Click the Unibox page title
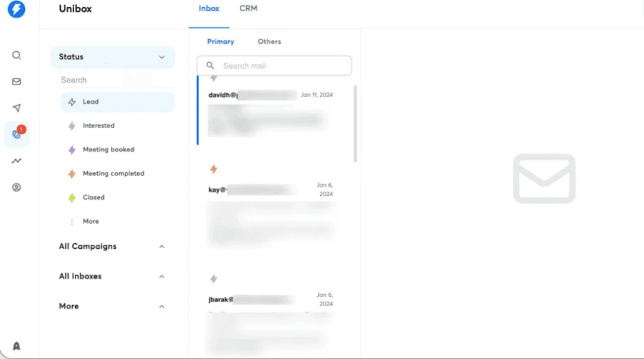This screenshot has height=359, width=644. click(x=75, y=8)
